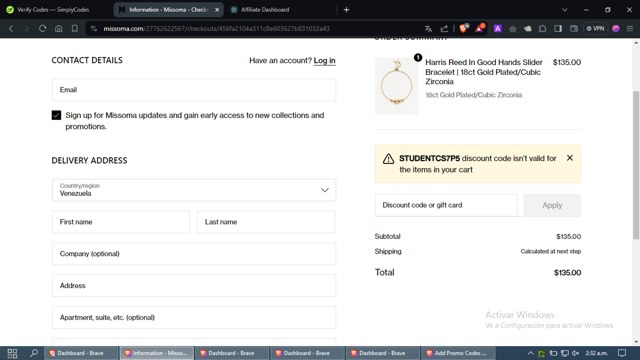Click the share page icon

pyautogui.click(x=444, y=29)
